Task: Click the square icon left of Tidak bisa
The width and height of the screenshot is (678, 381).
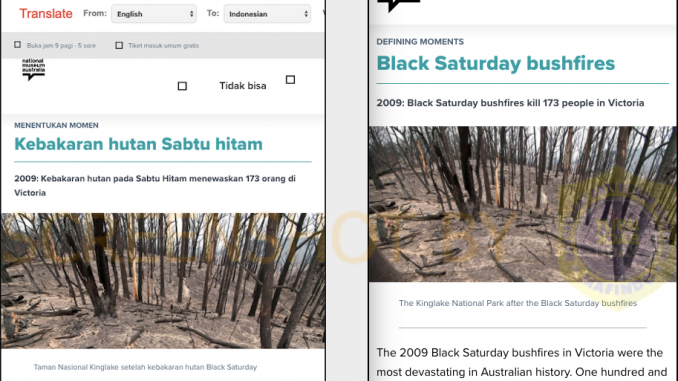Action: click(182, 86)
